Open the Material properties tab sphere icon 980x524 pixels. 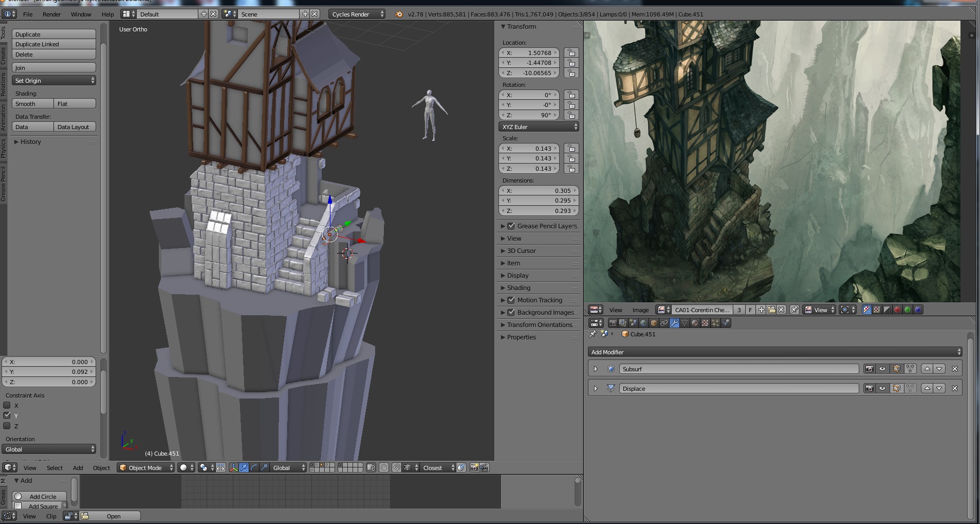point(695,323)
